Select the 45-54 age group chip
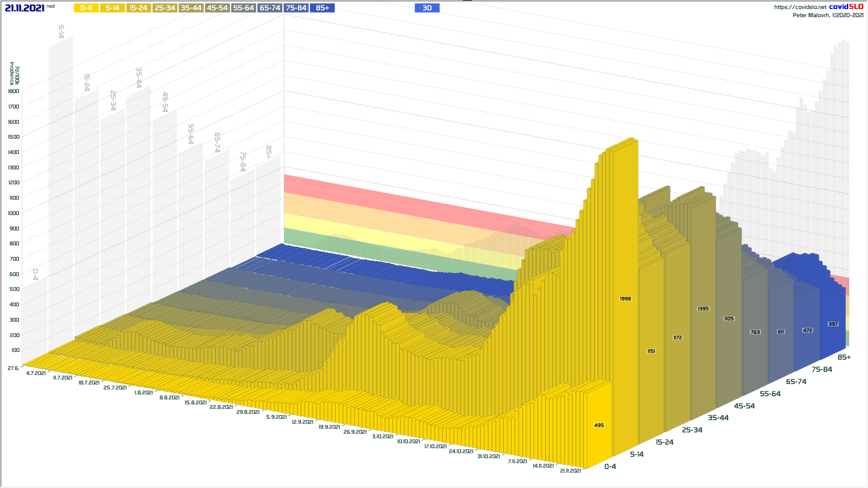 [217, 8]
